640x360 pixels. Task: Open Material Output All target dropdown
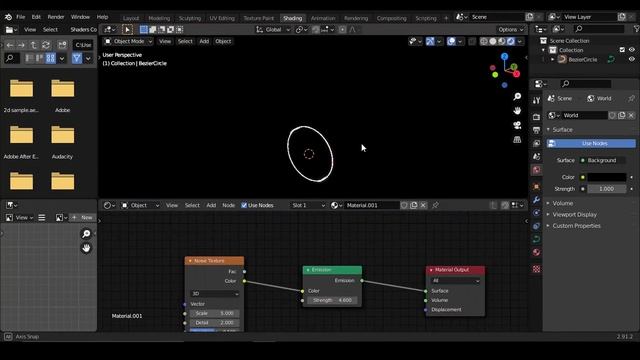click(x=455, y=281)
